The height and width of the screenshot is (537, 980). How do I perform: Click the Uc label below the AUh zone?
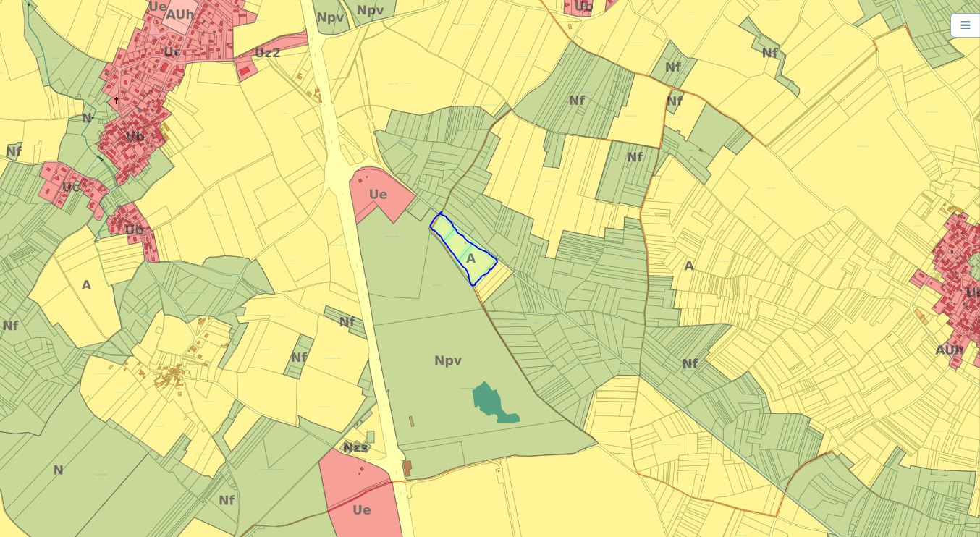point(172,52)
